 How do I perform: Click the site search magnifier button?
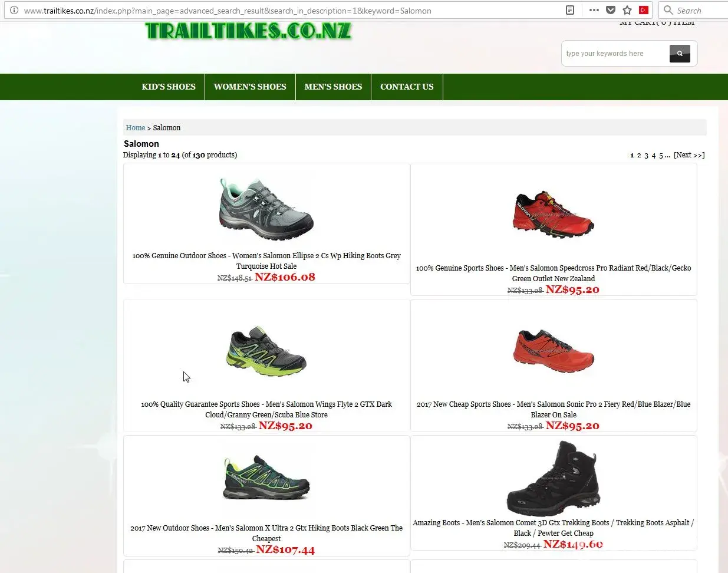[680, 53]
